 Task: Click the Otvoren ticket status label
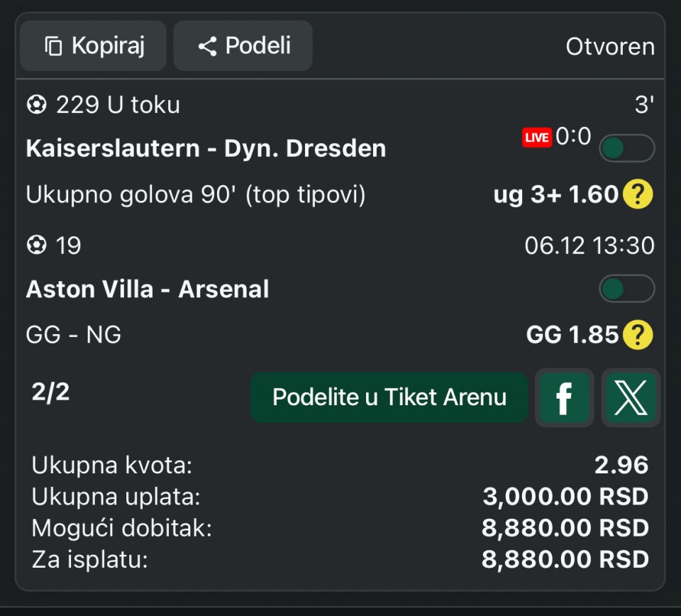point(609,47)
